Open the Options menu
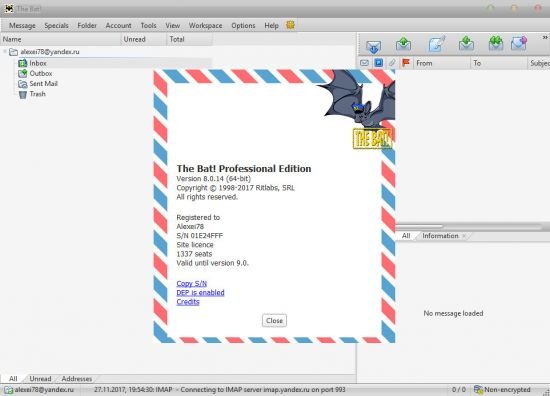The width and height of the screenshot is (550, 396). point(243,26)
